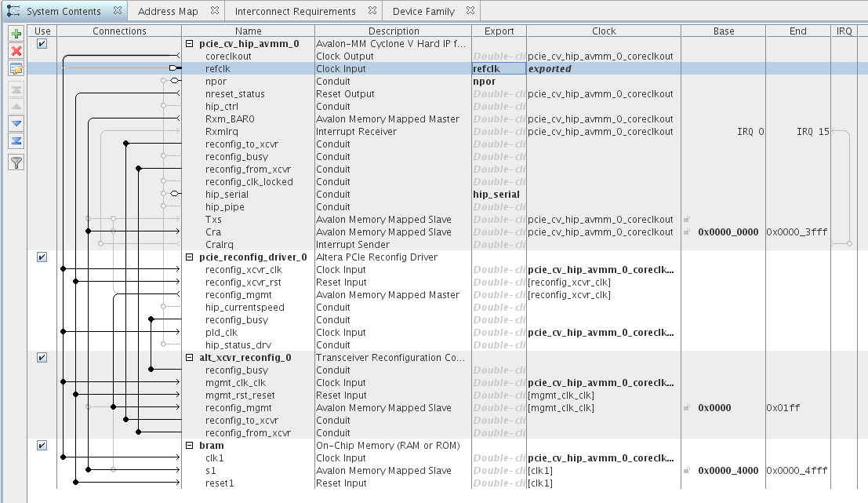
Task: Click the blue move to bottom icon
Action: pos(16,141)
